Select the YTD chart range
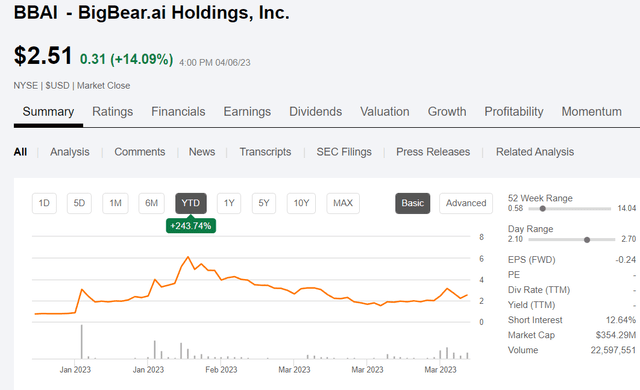This screenshot has height=390, width=640. click(x=191, y=203)
